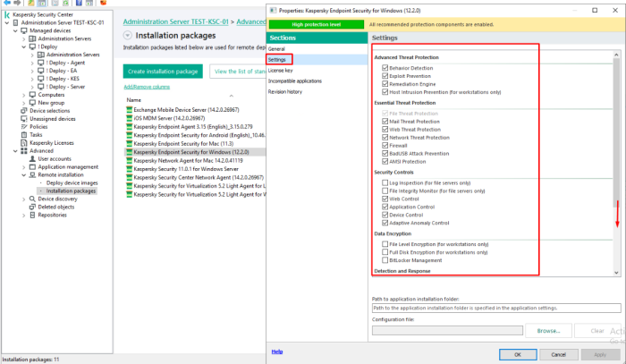The width and height of the screenshot is (626, 364).
Task: Click the Deleted objects icon in tree
Action: pos(32,207)
